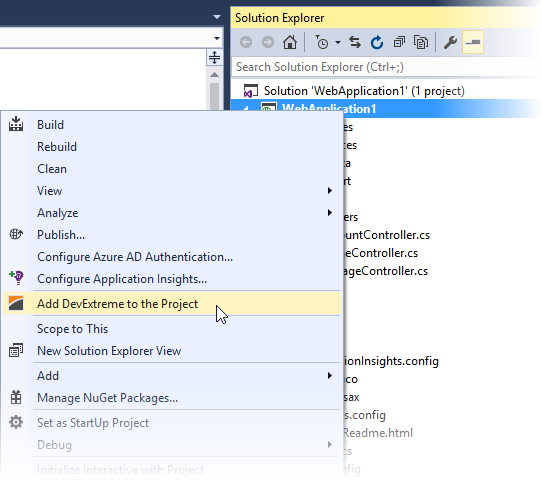Select the file ending in eController.cs

tap(381, 253)
